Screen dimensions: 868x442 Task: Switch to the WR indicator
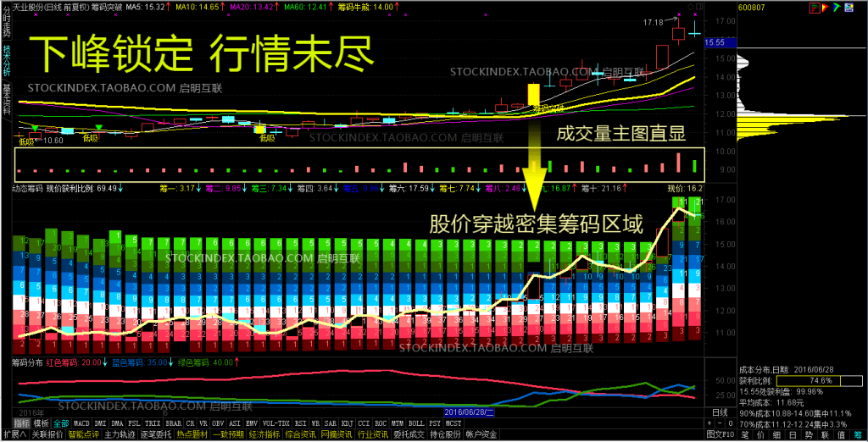coord(315,423)
